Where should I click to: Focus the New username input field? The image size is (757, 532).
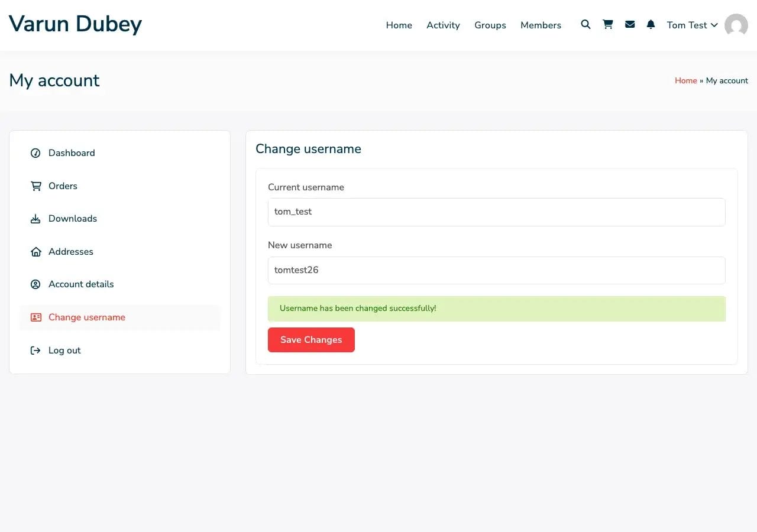click(496, 270)
